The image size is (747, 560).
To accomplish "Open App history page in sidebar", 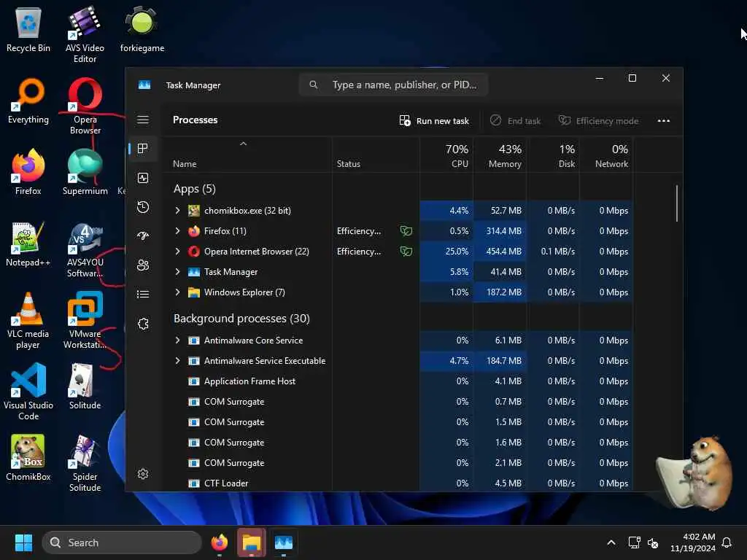I will pos(143,206).
